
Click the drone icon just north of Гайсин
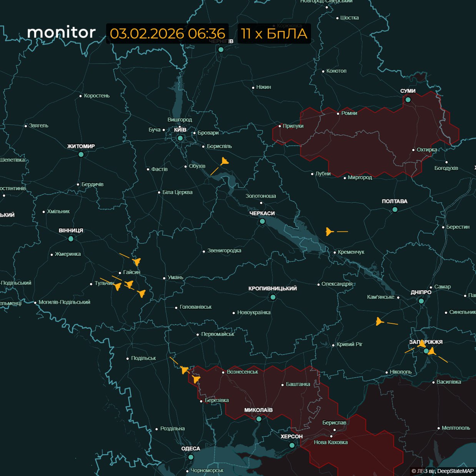pyautogui.click(x=136, y=262)
